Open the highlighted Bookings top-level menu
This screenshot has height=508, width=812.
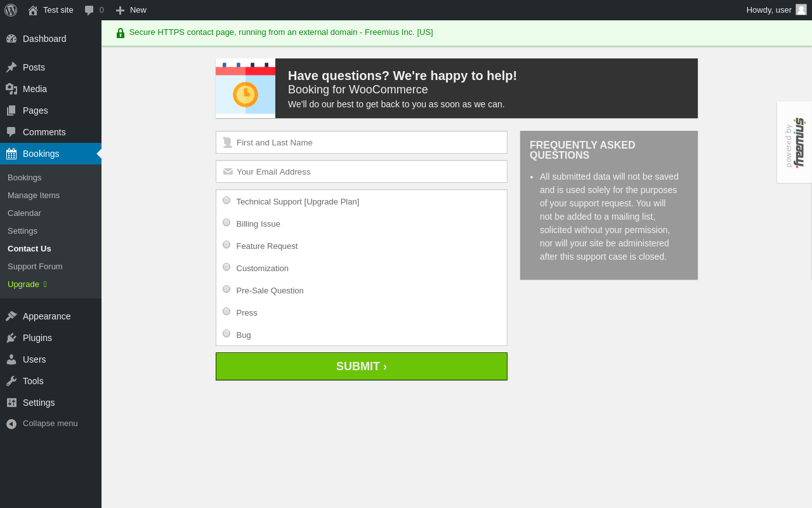click(x=51, y=154)
